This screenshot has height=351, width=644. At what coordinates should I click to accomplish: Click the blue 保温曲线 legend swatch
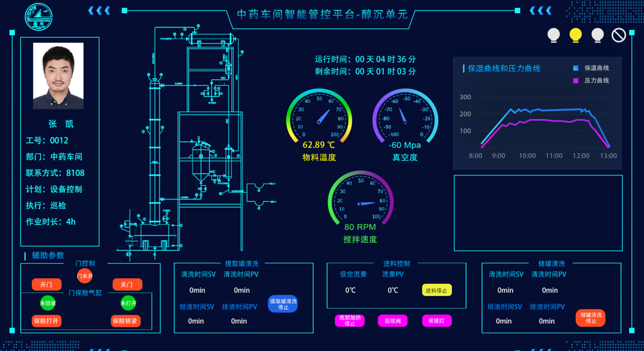coord(576,68)
